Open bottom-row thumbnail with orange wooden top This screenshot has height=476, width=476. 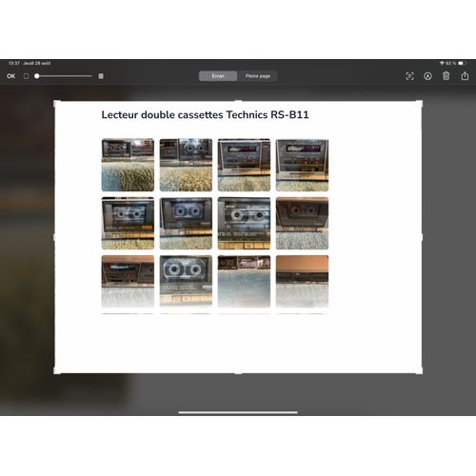pos(302,281)
